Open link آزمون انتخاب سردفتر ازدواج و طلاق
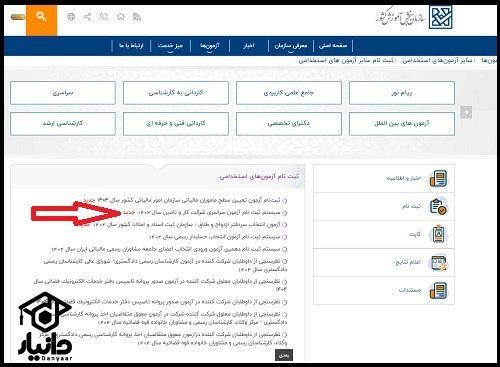This screenshot has width=500, height=367. point(186,224)
